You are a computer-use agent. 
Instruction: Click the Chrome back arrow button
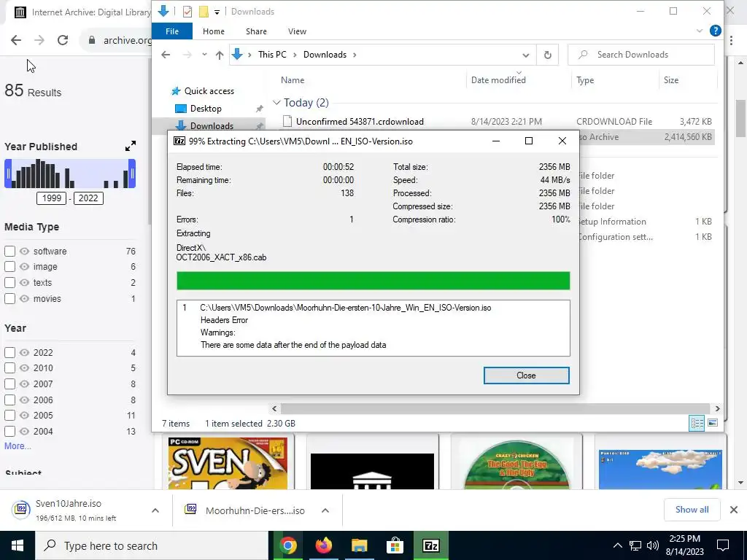tap(16, 40)
